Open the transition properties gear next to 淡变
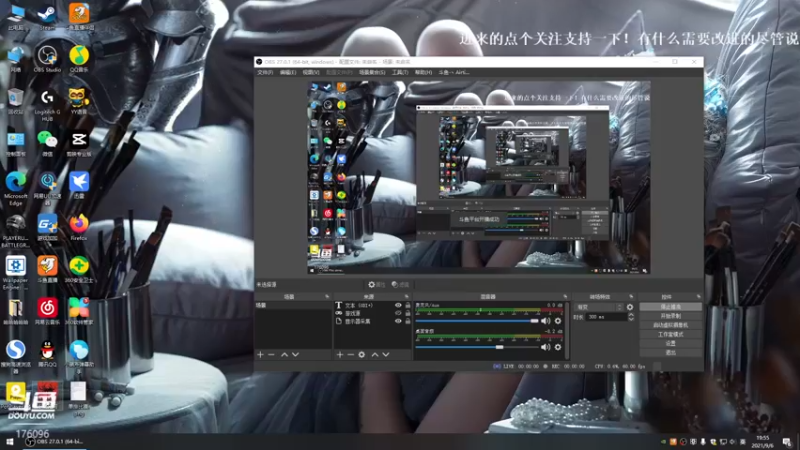 click(630, 307)
